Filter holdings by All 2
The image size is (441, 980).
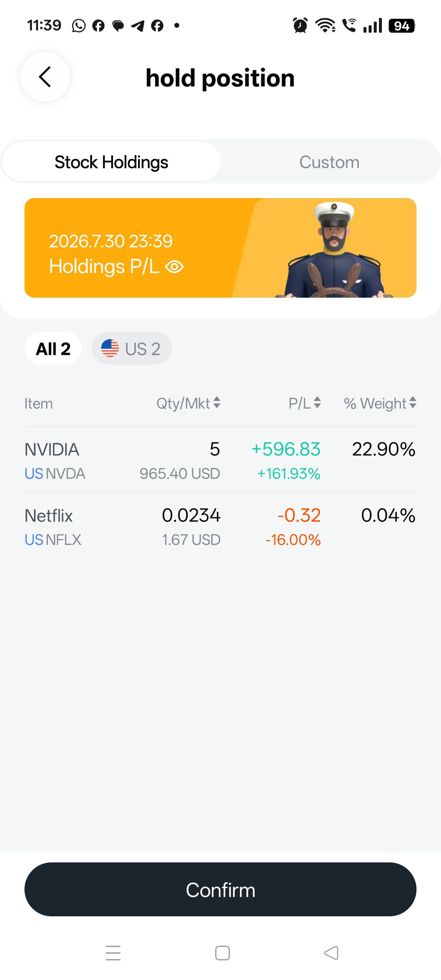coord(53,349)
